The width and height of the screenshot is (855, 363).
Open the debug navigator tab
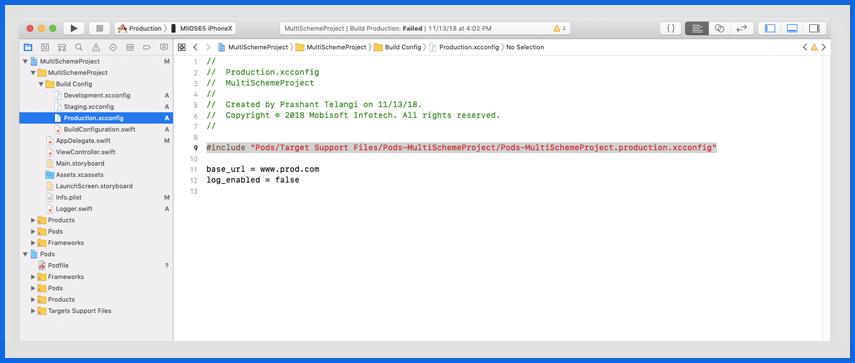(130, 47)
